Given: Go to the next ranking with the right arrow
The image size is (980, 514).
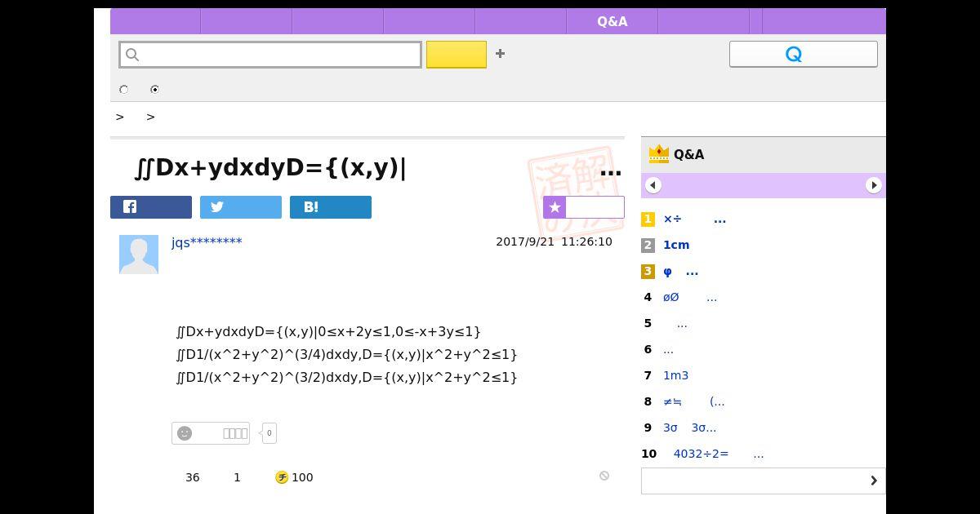Looking at the screenshot, I should click(x=874, y=185).
